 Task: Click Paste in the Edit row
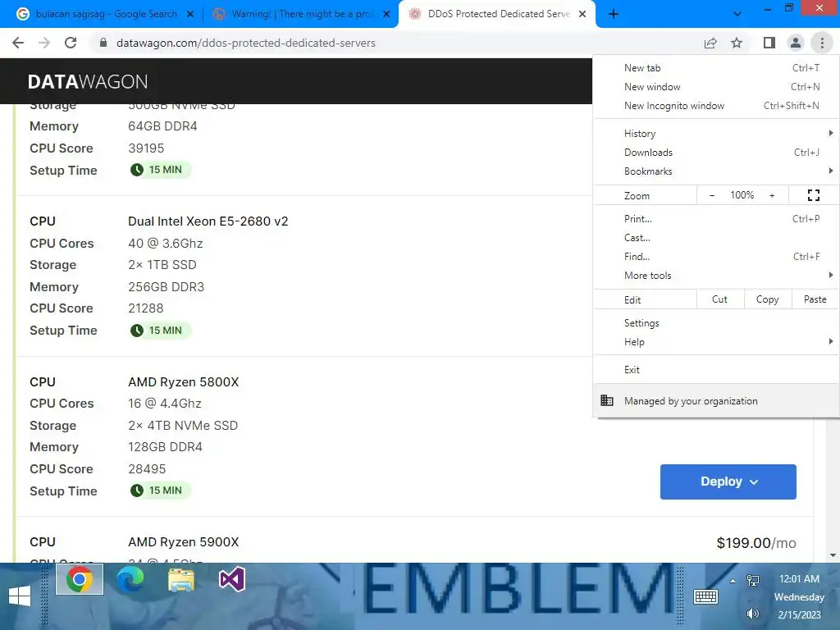(815, 299)
